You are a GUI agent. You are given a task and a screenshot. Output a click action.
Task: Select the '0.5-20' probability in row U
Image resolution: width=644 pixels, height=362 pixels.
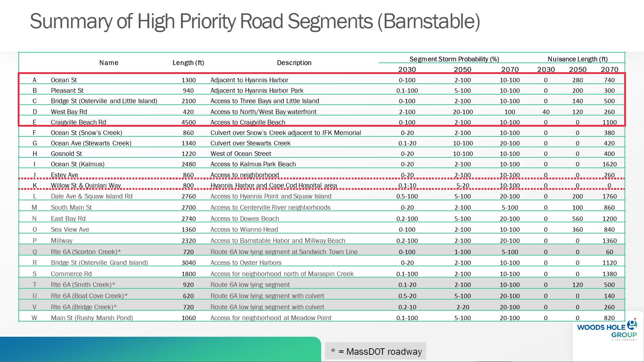point(407,296)
